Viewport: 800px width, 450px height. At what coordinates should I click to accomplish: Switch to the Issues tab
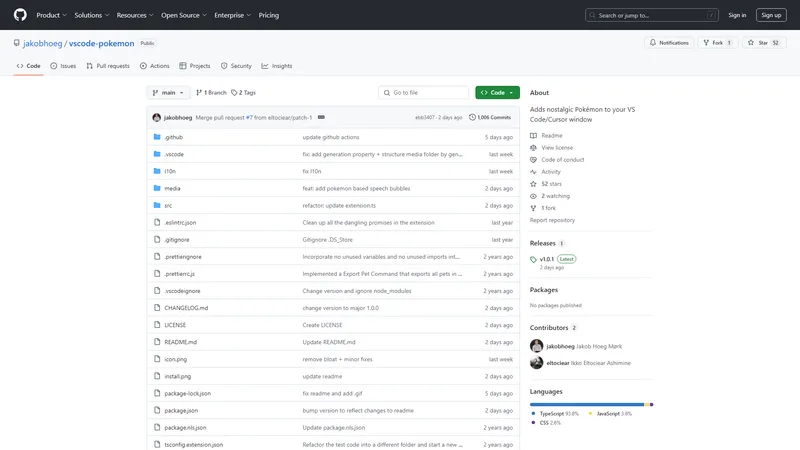pos(63,66)
